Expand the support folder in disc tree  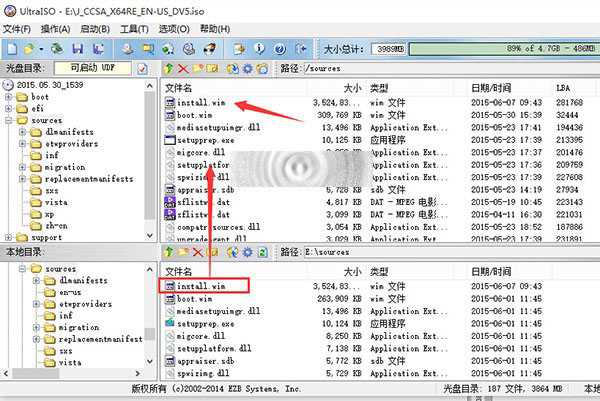(8, 238)
